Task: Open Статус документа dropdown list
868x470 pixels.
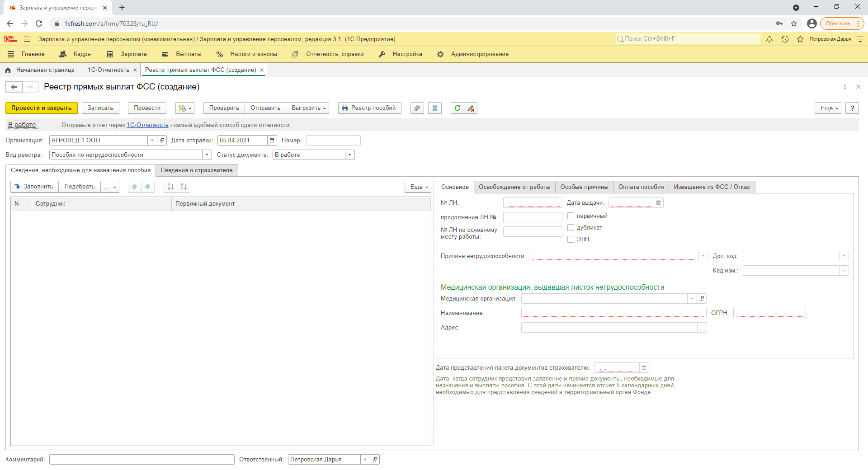Action: click(x=349, y=155)
